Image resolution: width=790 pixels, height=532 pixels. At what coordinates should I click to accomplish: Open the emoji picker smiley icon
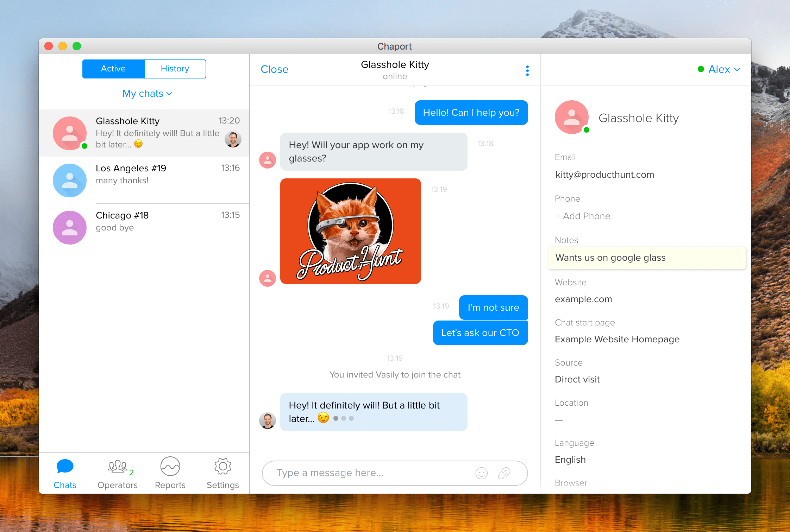(481, 473)
